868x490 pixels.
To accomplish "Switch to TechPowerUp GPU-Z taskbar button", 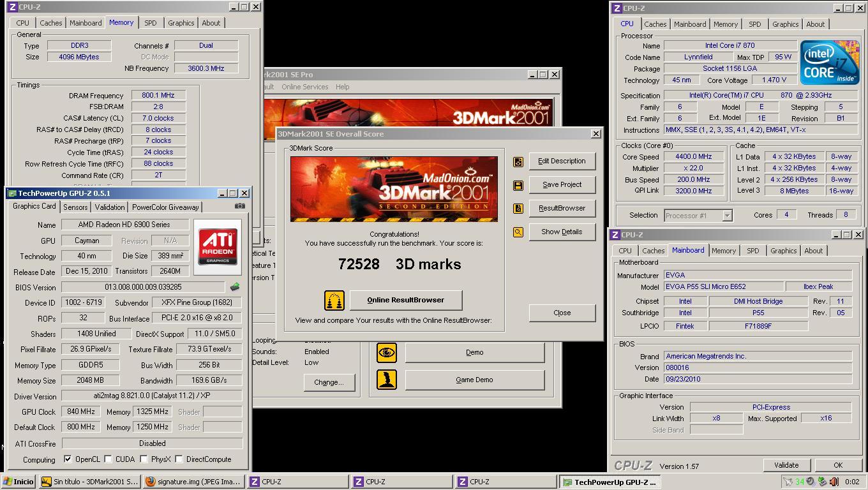I will tap(610, 482).
